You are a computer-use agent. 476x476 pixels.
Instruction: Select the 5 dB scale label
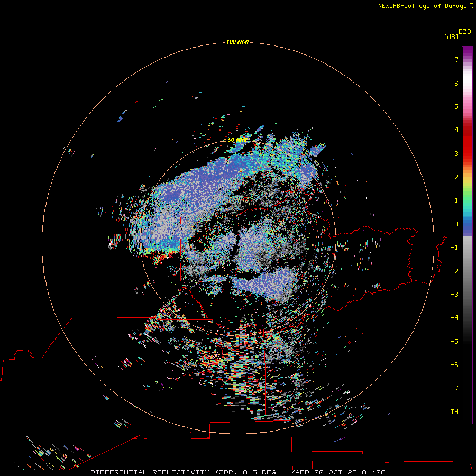[456, 106]
